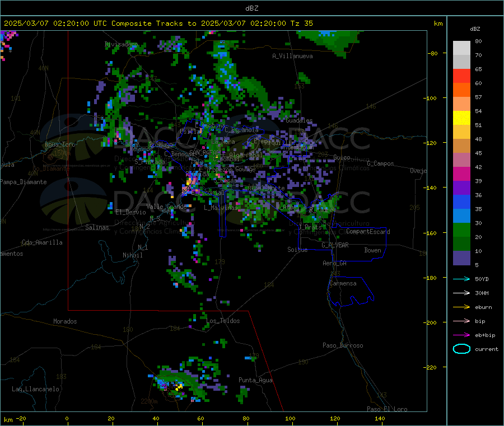
Task: Click the Lag.Llancanelo map label
Action: (36, 389)
